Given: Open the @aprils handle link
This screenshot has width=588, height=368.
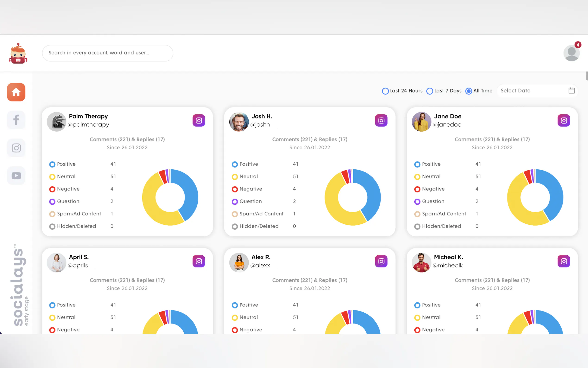Looking at the screenshot, I should coord(78,265).
